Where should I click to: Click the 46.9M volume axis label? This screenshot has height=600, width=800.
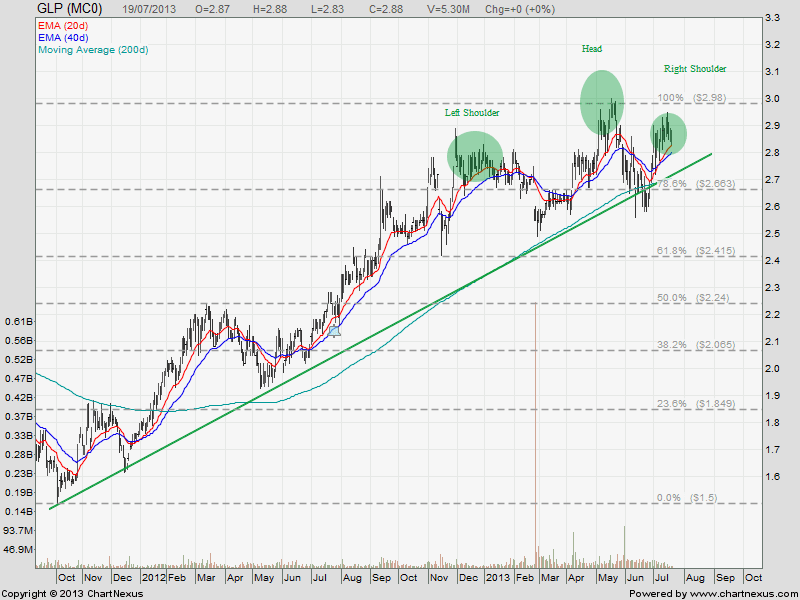coord(18,549)
